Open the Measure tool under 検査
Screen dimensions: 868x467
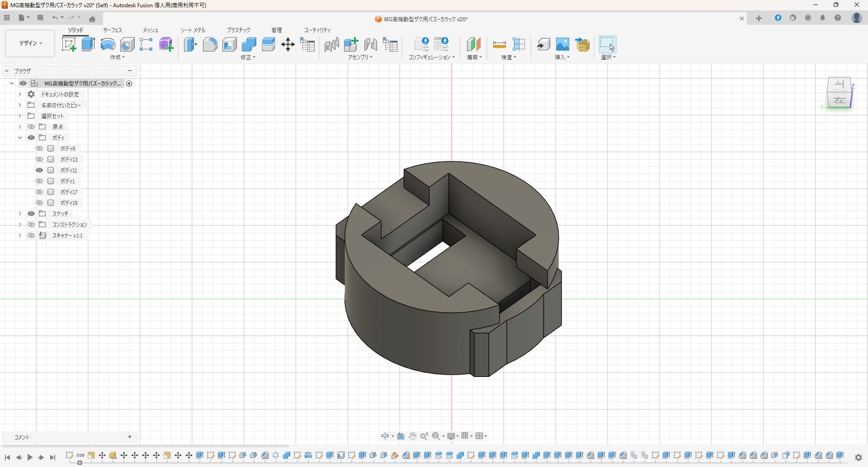(499, 44)
